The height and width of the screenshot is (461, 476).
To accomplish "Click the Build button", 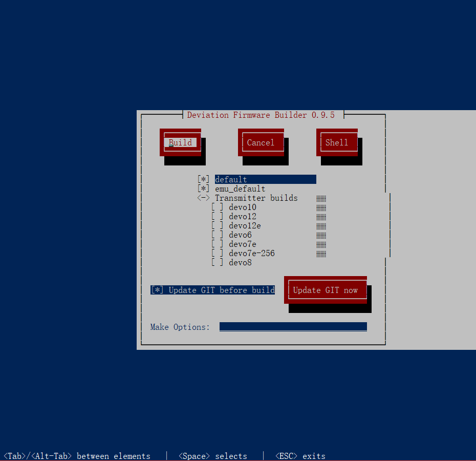I will pyautogui.click(x=180, y=142).
